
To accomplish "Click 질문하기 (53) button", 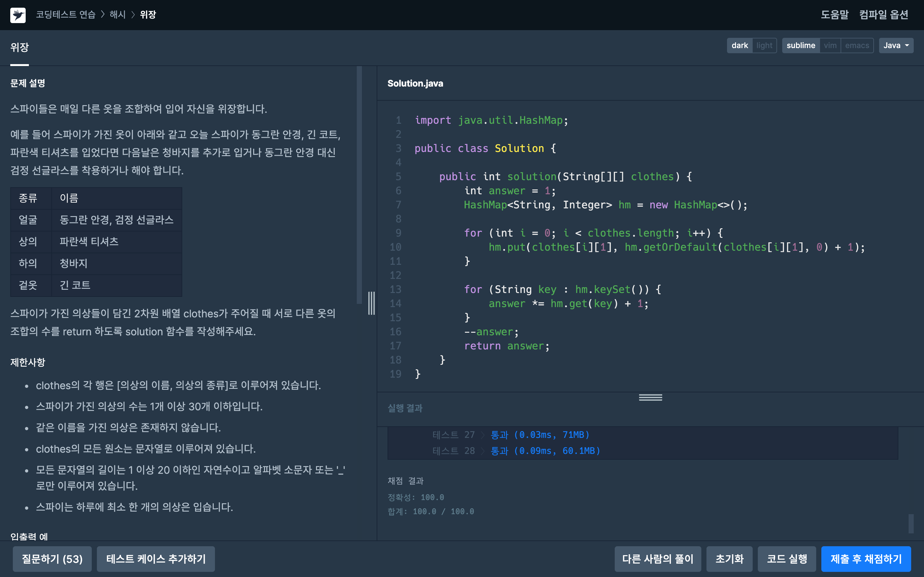I will point(52,559).
